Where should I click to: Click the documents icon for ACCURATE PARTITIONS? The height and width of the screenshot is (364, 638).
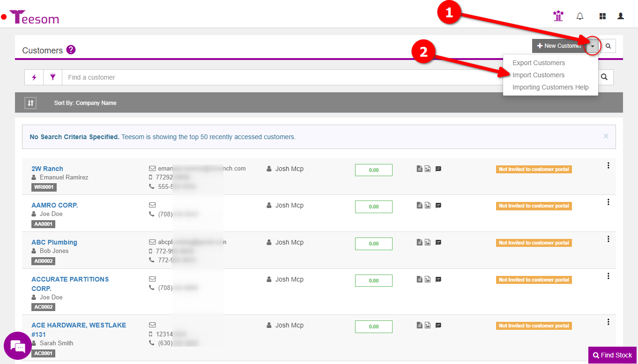pos(420,279)
